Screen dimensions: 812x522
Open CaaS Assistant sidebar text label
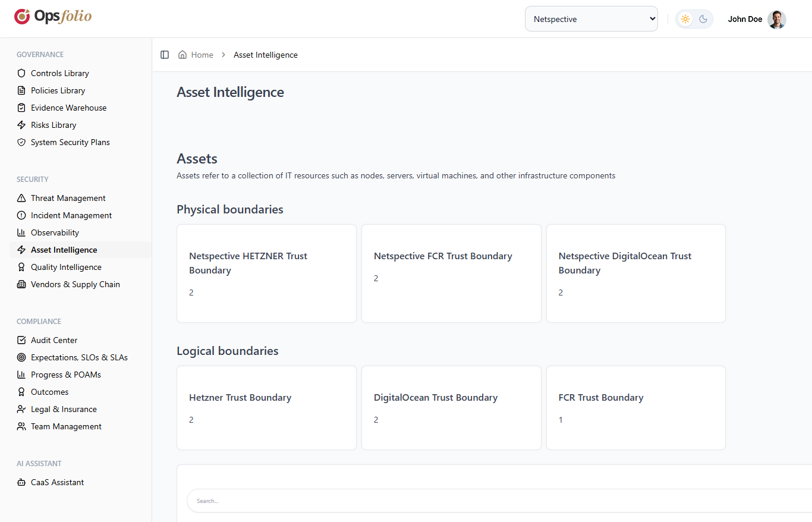tap(57, 482)
